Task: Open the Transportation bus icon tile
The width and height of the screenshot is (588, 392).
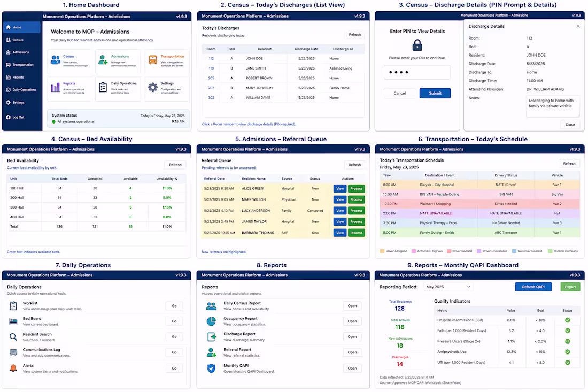Action: click(x=153, y=60)
